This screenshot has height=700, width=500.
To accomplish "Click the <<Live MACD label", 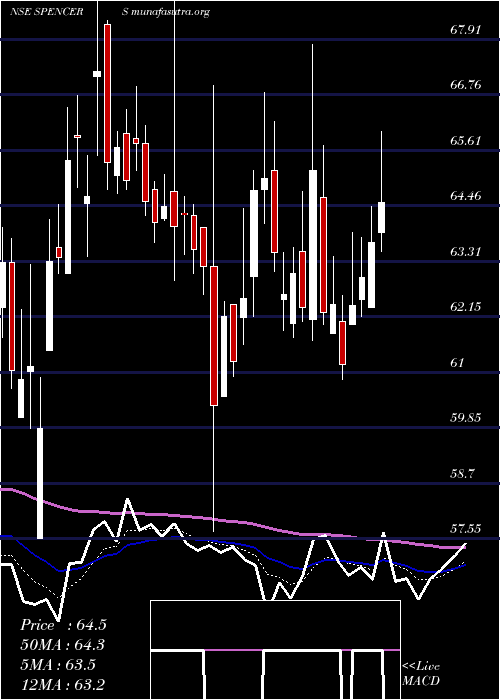I will 421,673.
